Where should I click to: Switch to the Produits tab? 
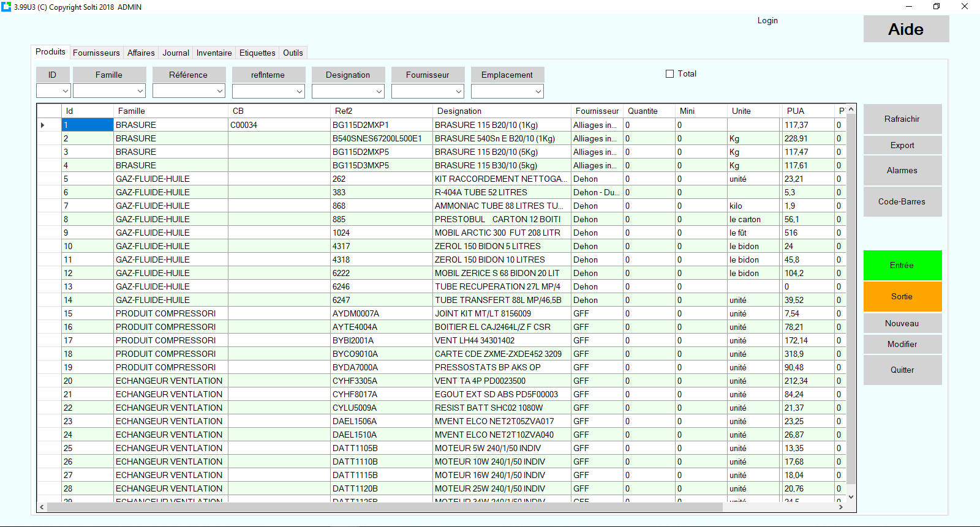pos(50,52)
